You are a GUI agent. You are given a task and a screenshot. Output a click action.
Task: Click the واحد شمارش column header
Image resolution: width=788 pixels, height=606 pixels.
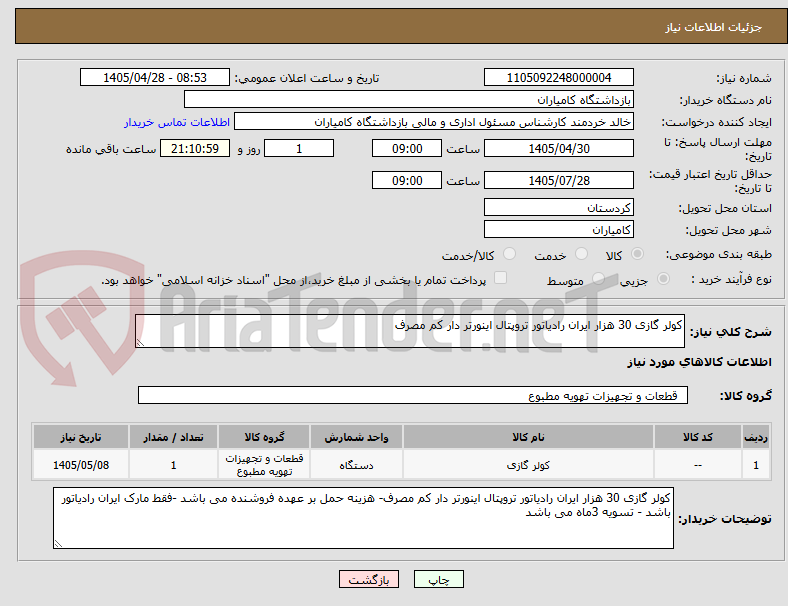(x=356, y=437)
